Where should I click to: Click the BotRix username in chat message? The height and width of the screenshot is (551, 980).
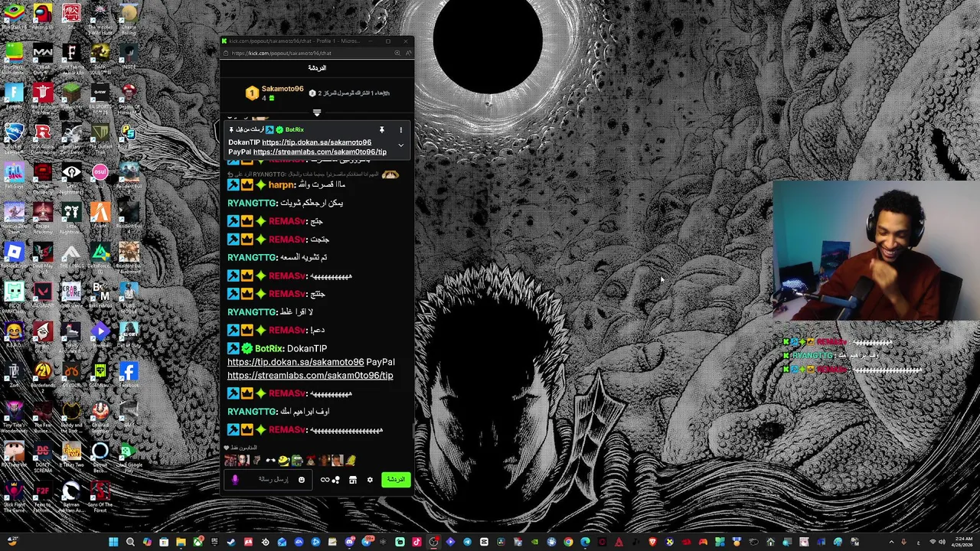[x=269, y=348]
